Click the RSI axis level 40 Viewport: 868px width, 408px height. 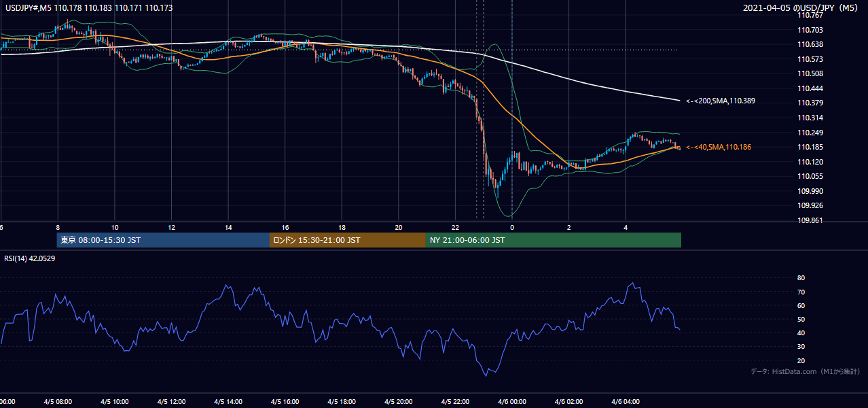coord(801,333)
